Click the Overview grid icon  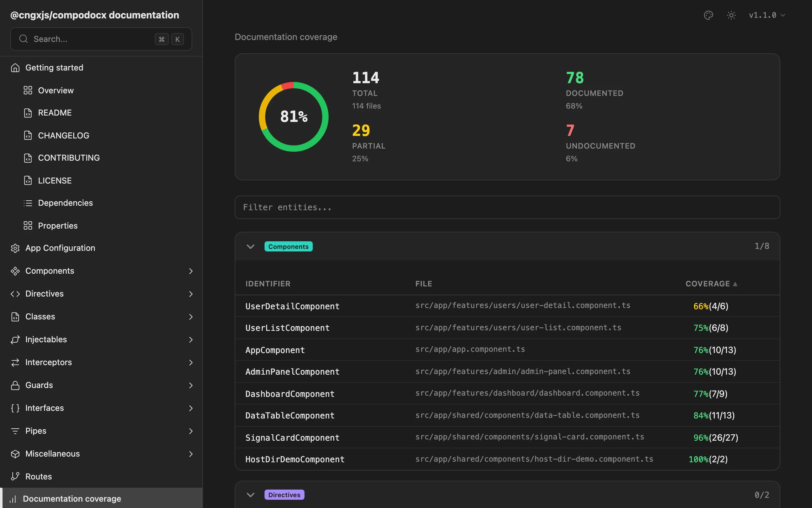(28, 90)
